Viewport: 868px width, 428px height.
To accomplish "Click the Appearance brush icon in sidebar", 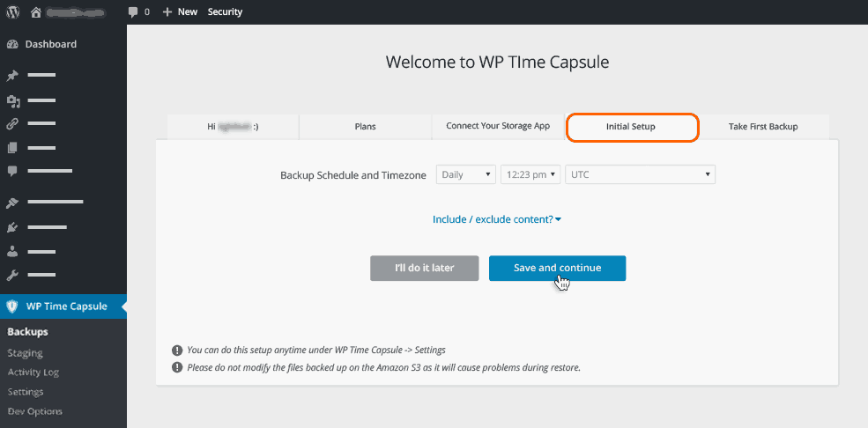I will (x=12, y=203).
